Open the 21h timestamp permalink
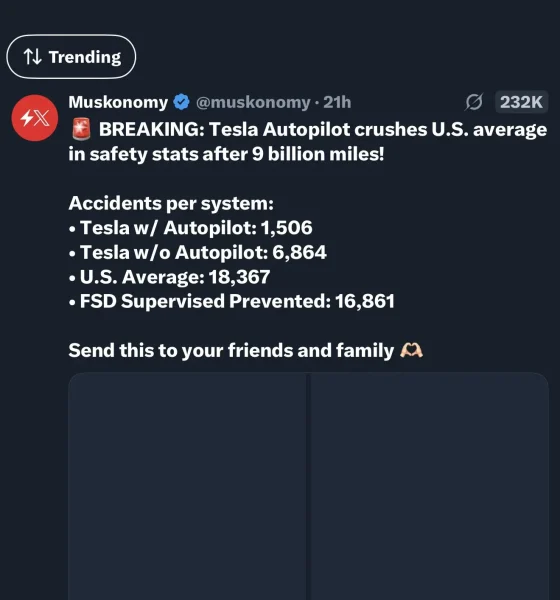 337,102
